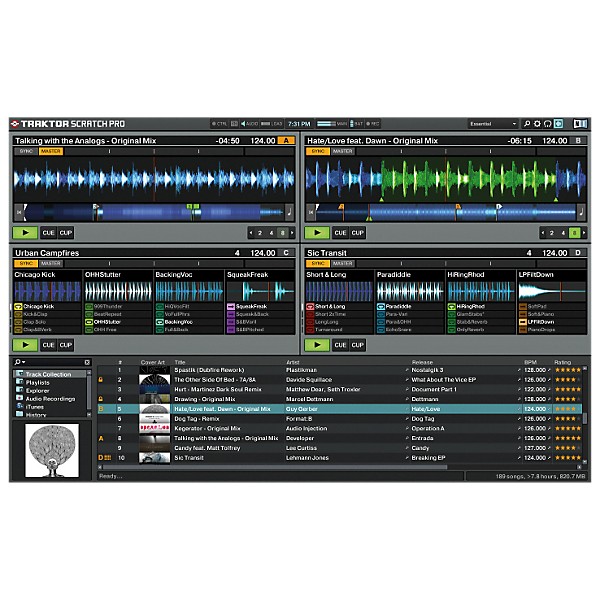Screen dimensions: 600x600
Task: Click the SqueakFreak sample slot icon
Action: [231, 307]
